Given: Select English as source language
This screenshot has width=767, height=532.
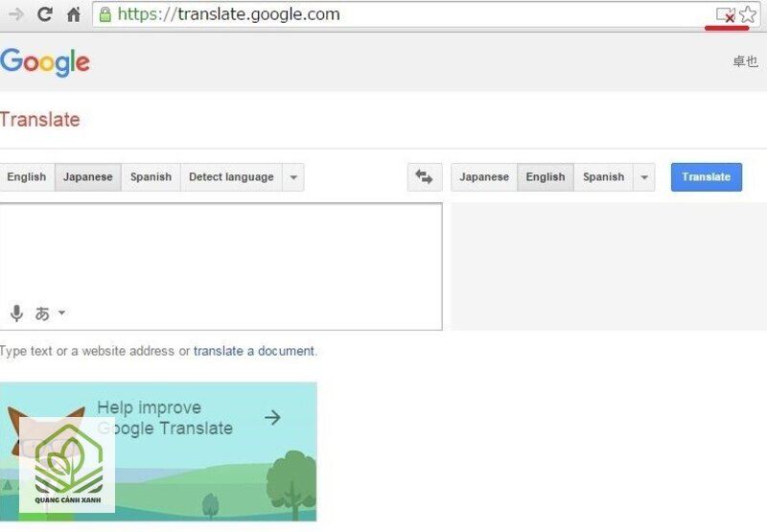Looking at the screenshot, I should point(27,177).
